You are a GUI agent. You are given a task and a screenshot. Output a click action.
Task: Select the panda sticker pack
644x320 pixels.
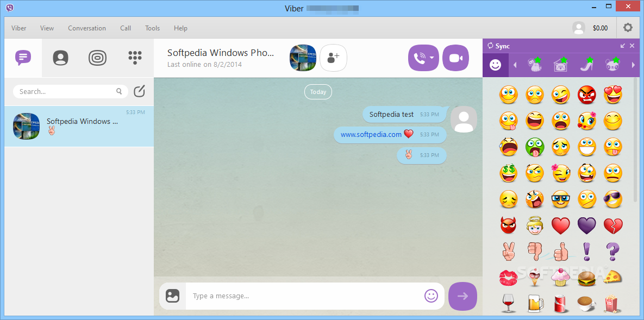tap(612, 65)
